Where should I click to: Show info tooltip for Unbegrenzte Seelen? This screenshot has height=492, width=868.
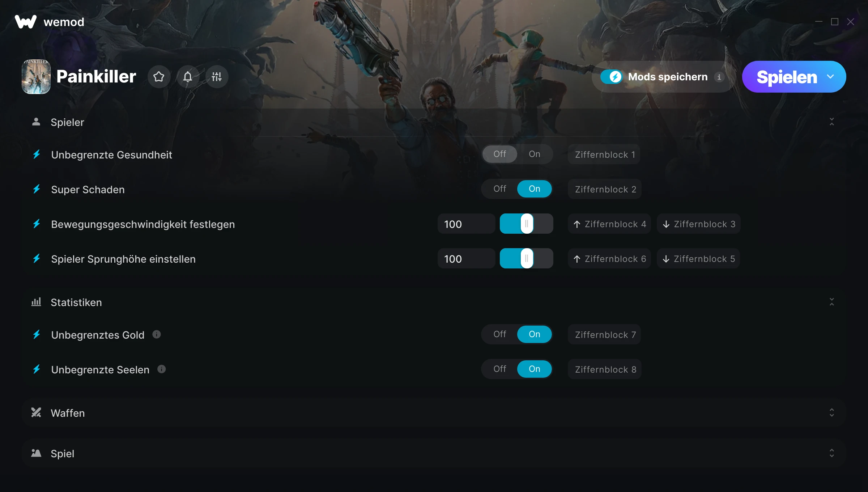pos(162,369)
